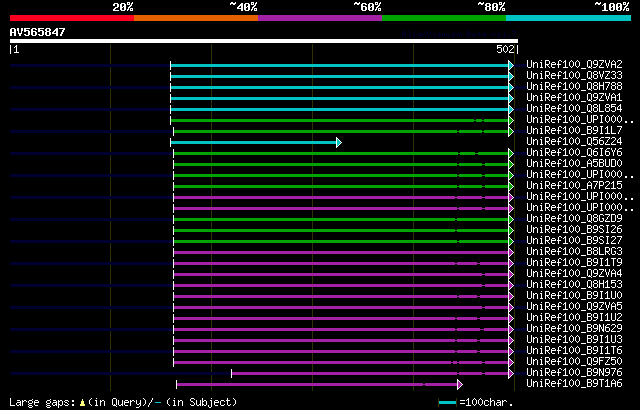Select the green ~80% identity color segment
Viewport: 640px width, 410px height.
click(444, 18)
